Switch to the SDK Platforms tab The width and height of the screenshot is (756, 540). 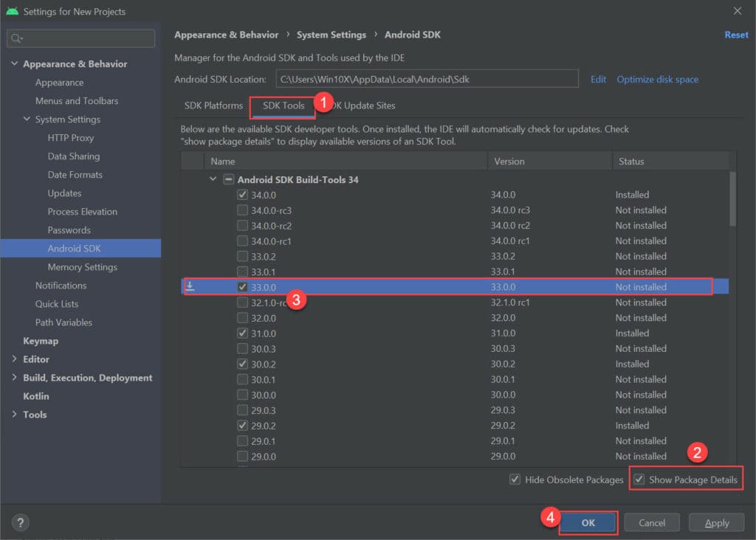coord(213,105)
